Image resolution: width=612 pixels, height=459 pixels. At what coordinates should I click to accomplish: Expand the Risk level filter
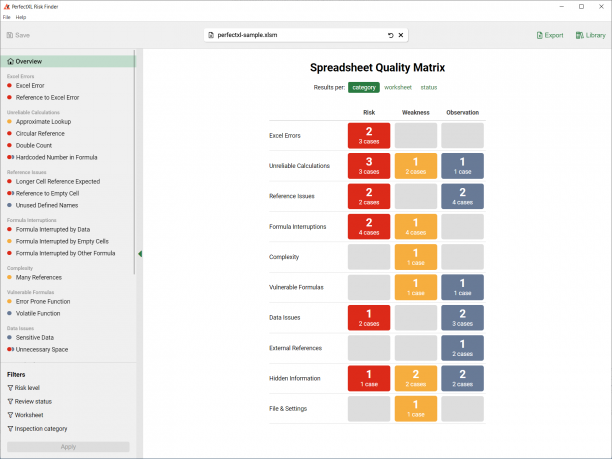click(23, 388)
